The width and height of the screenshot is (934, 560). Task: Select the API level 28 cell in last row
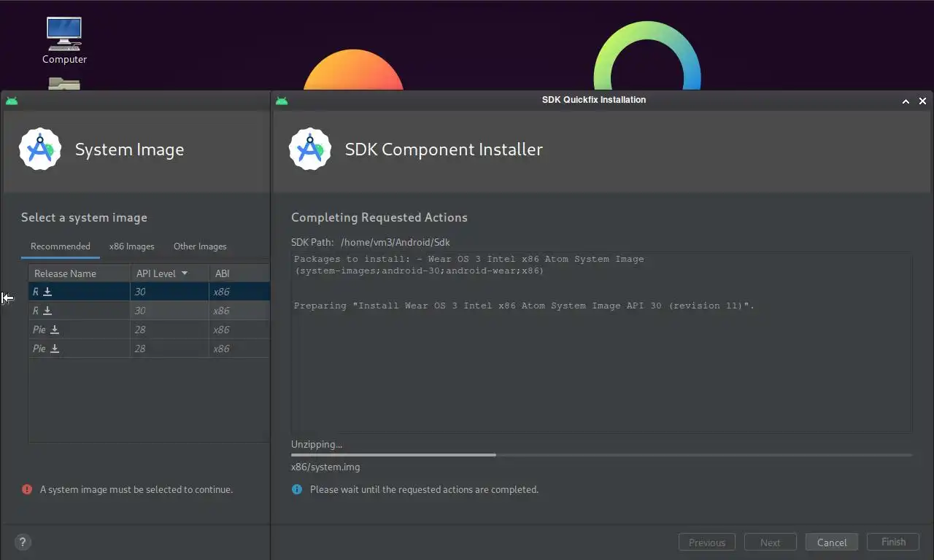[x=169, y=349]
